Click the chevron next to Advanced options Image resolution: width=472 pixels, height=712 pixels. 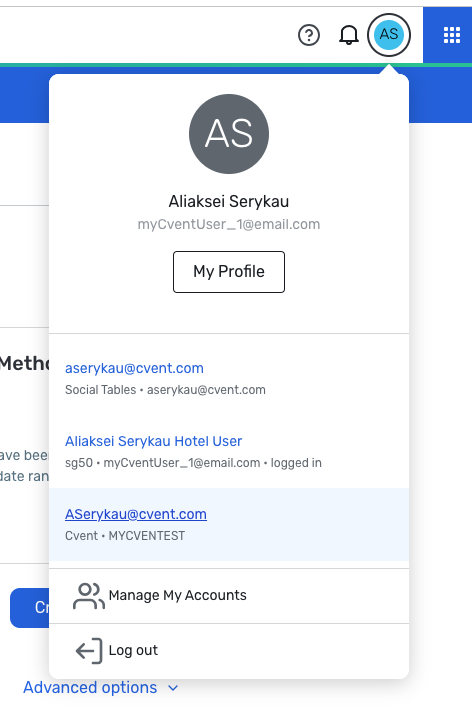click(173, 688)
